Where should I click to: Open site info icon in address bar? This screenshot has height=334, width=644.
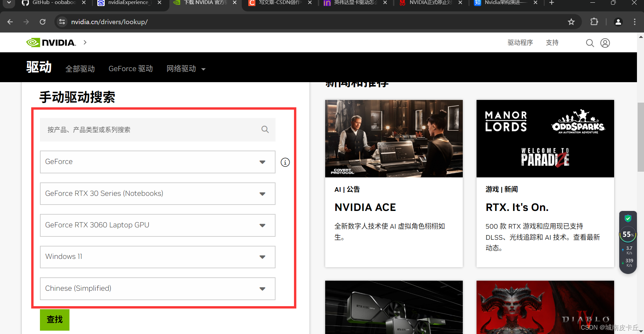pos(62,22)
